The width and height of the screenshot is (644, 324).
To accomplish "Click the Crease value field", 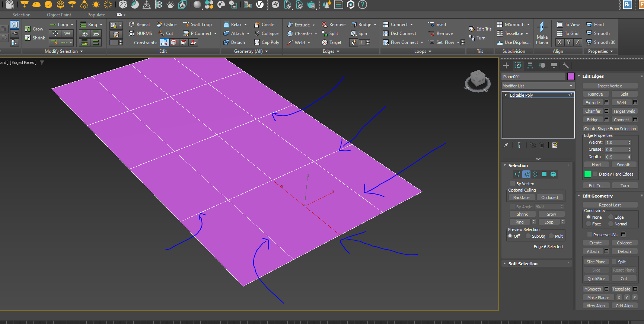I will click(x=616, y=150).
